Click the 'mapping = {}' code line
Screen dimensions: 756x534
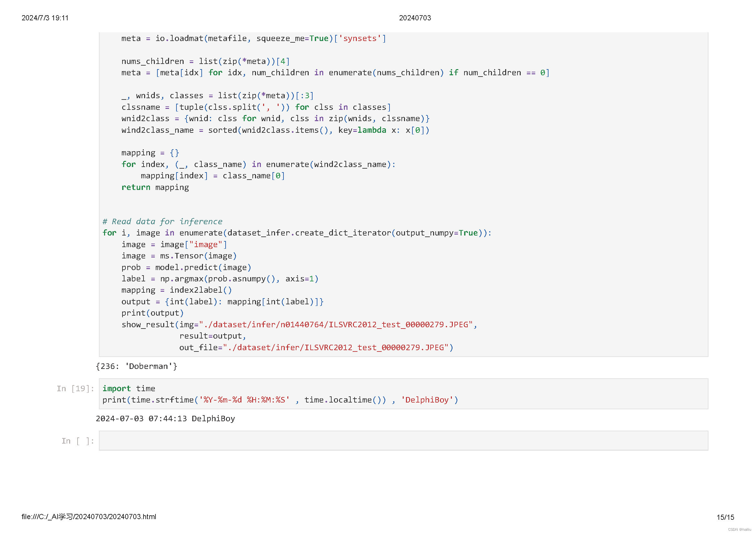coord(150,153)
